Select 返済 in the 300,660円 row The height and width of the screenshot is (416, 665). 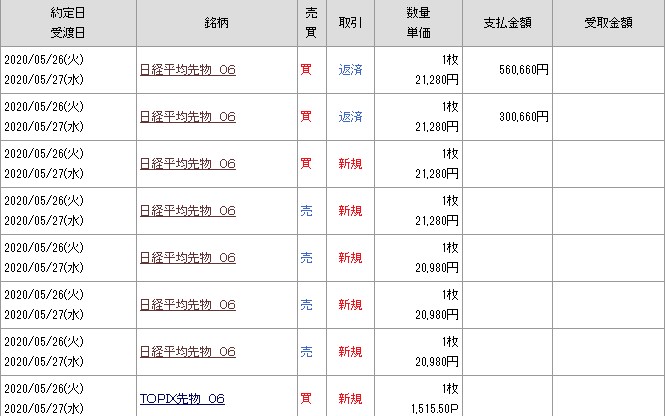pos(350,117)
